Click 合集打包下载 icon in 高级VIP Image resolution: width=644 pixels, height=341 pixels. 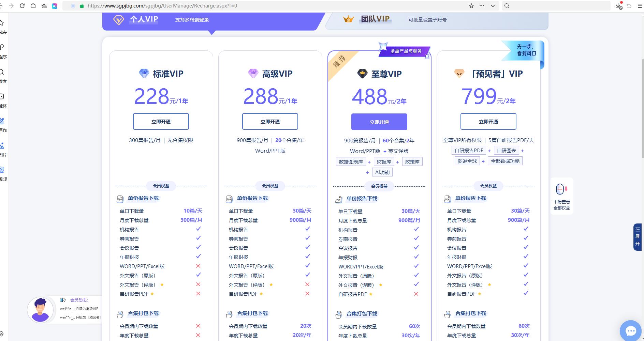click(x=229, y=314)
